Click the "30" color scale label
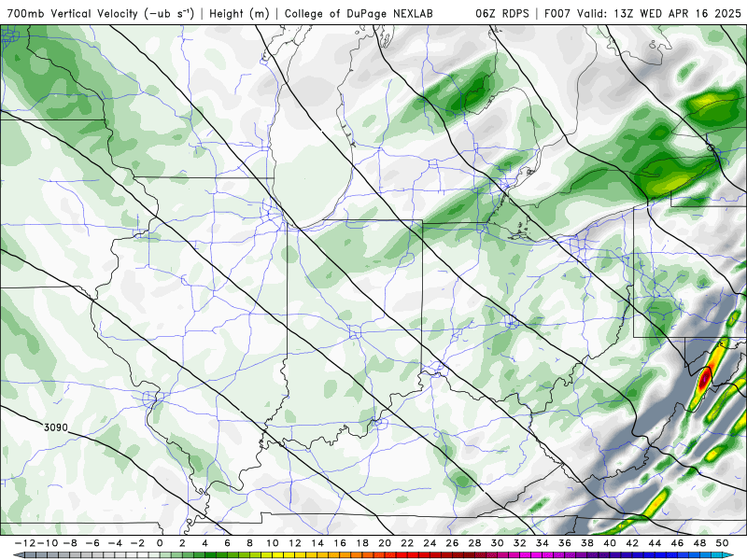 (x=497, y=543)
